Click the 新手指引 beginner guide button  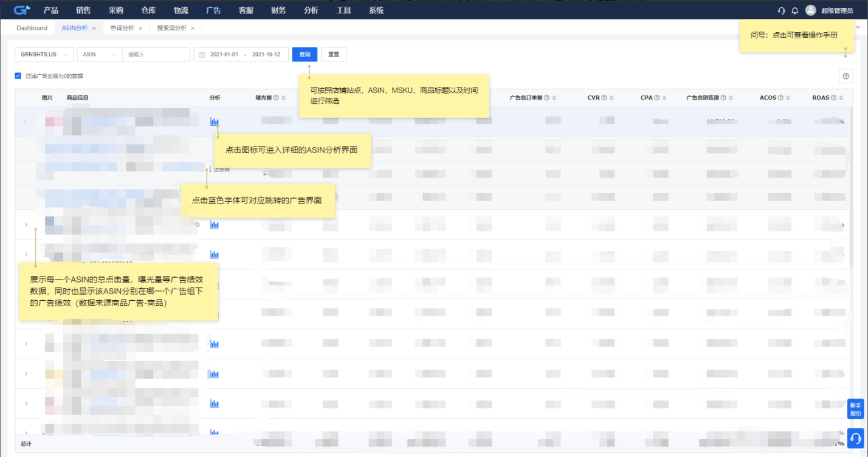click(855, 409)
